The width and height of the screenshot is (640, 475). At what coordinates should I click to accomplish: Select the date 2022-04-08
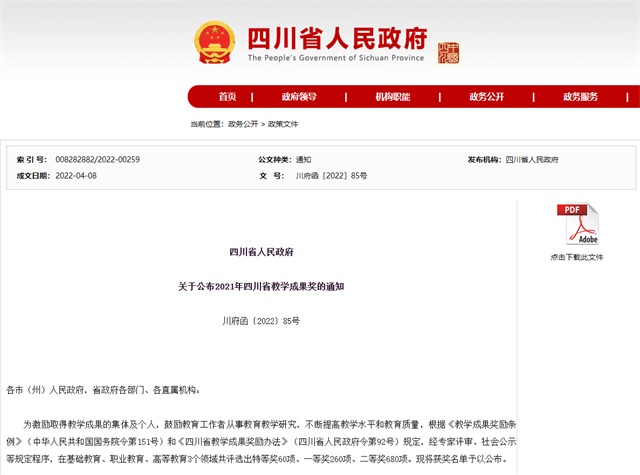tap(76, 176)
